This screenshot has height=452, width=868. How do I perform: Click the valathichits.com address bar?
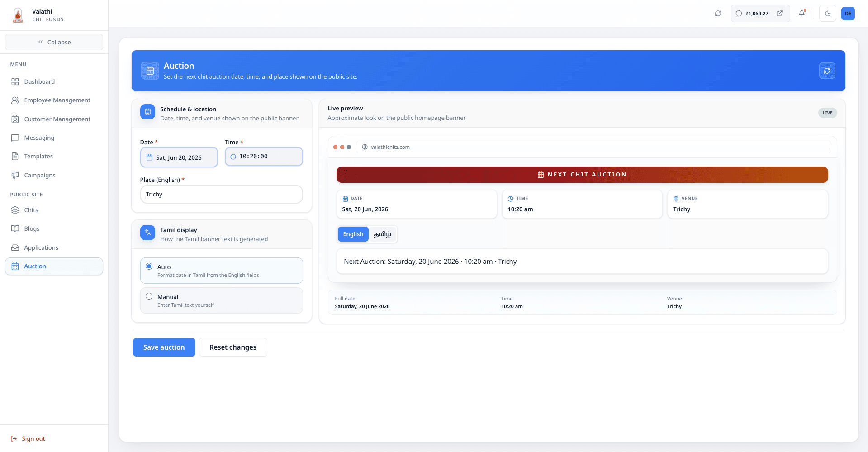(593, 147)
